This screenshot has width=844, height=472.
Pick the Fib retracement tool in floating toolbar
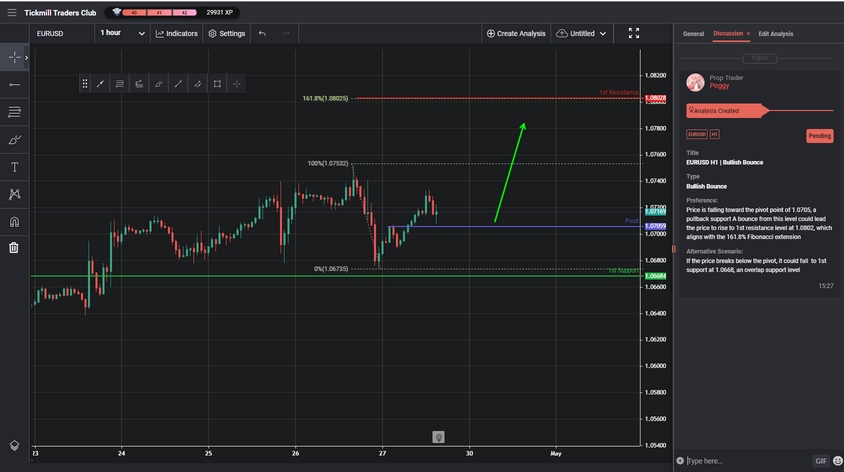(x=119, y=84)
